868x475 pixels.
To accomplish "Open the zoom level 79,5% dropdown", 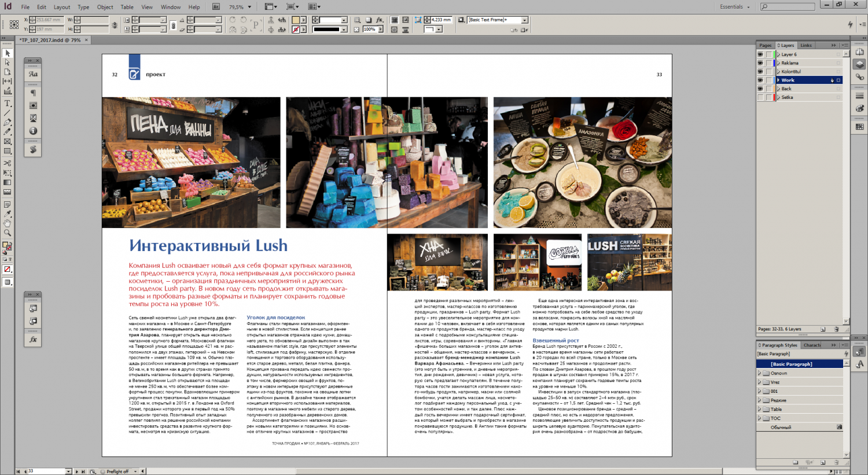I will tap(249, 7).
